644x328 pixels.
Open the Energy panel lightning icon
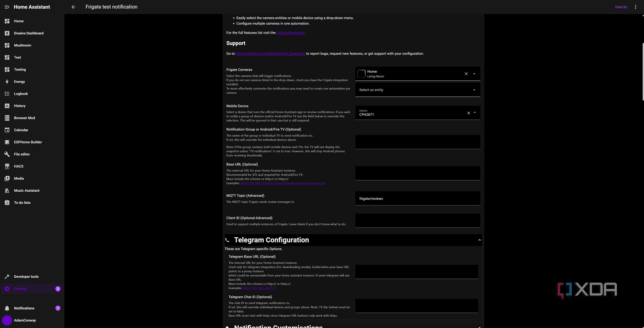(7, 82)
